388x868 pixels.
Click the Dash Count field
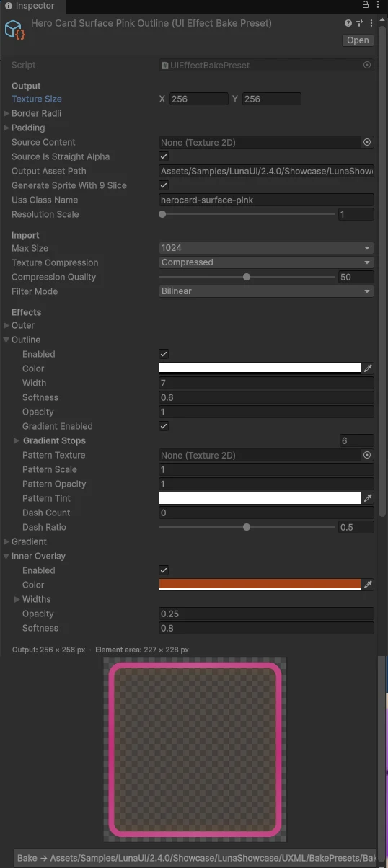[x=266, y=513]
